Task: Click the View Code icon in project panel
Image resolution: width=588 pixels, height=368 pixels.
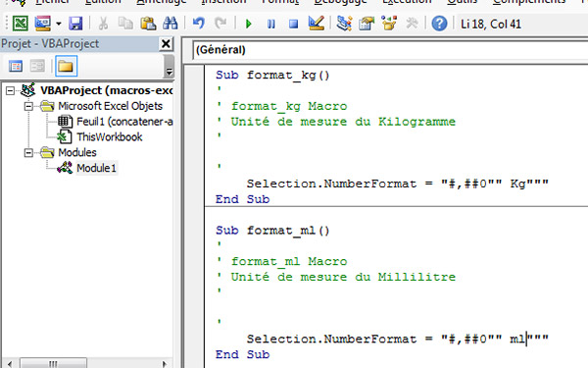Action: pyautogui.click(x=16, y=66)
